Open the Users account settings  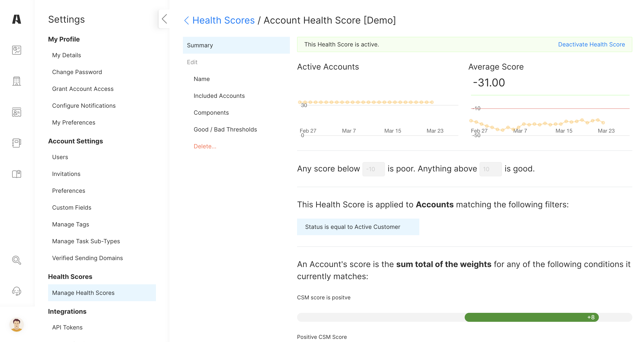pyautogui.click(x=60, y=157)
